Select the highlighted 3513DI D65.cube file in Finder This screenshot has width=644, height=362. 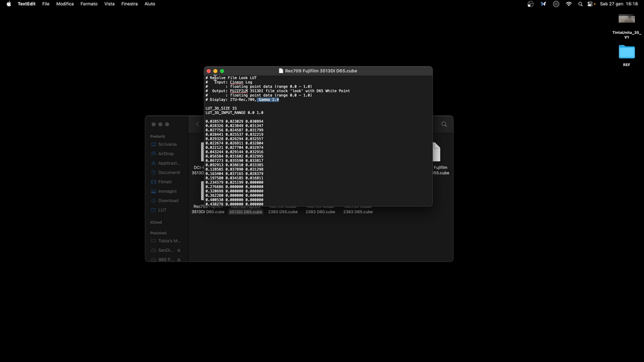click(x=245, y=212)
